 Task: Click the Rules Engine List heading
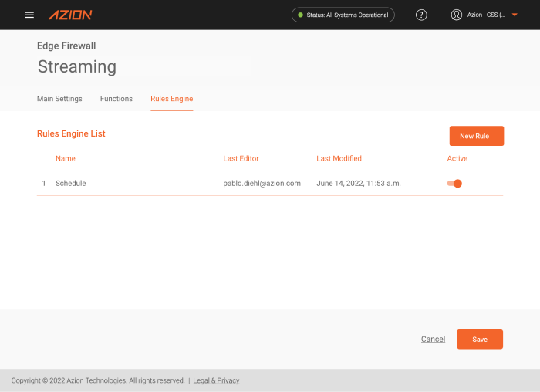pyautogui.click(x=71, y=133)
